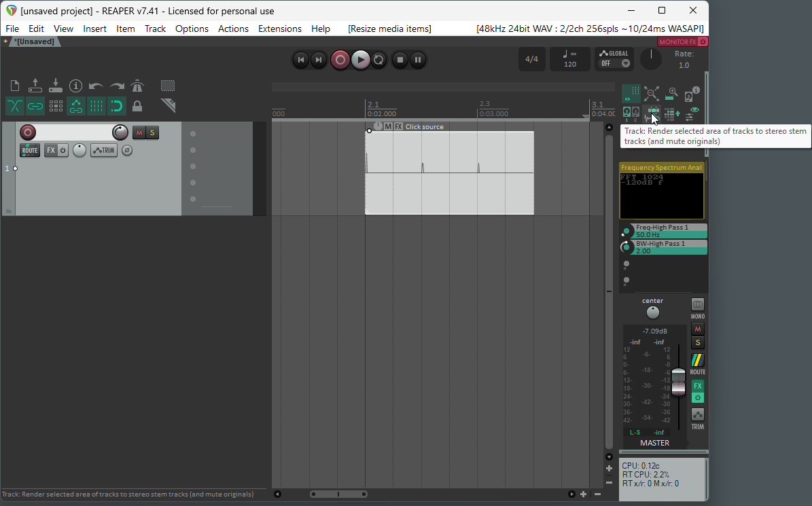
Task: Toggle item grouping chain-link icon
Action: point(35,106)
